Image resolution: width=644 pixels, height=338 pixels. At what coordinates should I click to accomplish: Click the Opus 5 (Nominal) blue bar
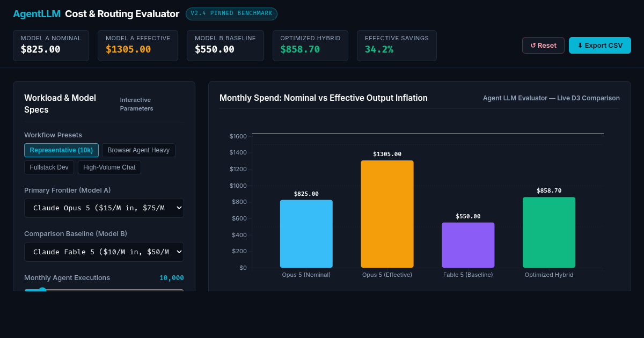click(306, 234)
